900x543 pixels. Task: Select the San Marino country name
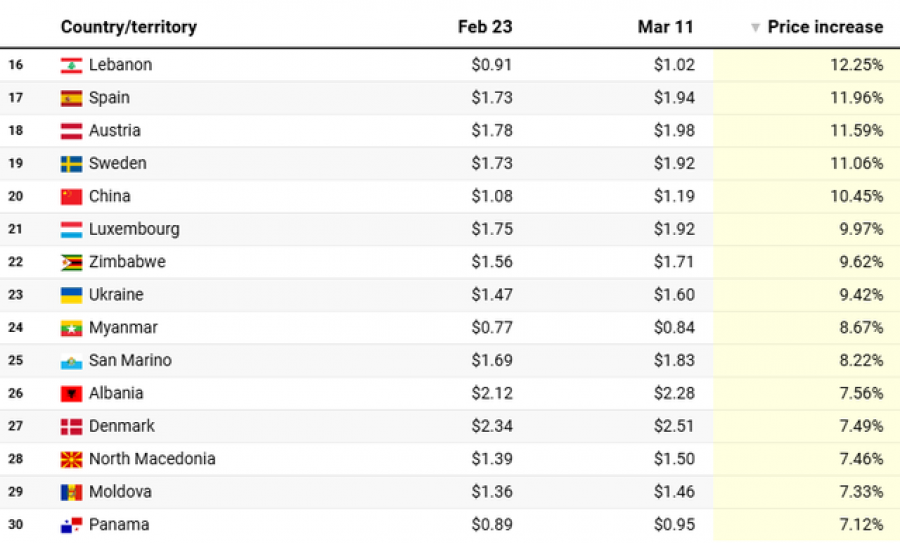point(130,360)
